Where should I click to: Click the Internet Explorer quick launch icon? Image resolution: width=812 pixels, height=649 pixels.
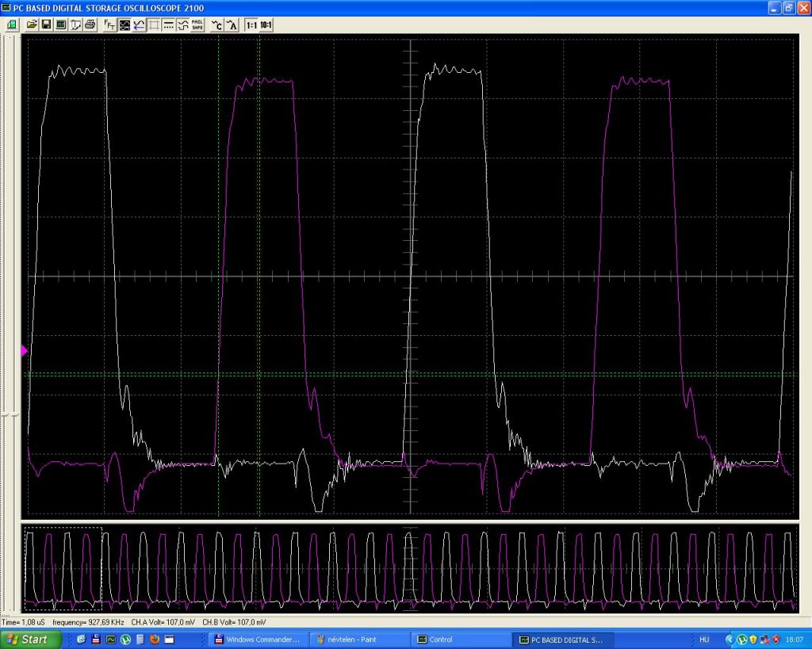pos(81,639)
